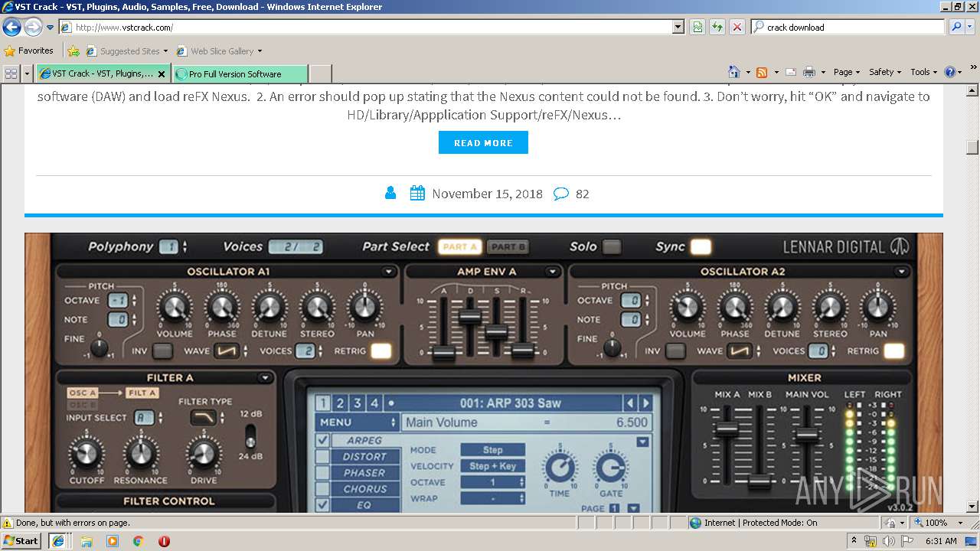This screenshot has width=980, height=551.
Task: Open the Help question mark icon
Action: [x=950, y=72]
